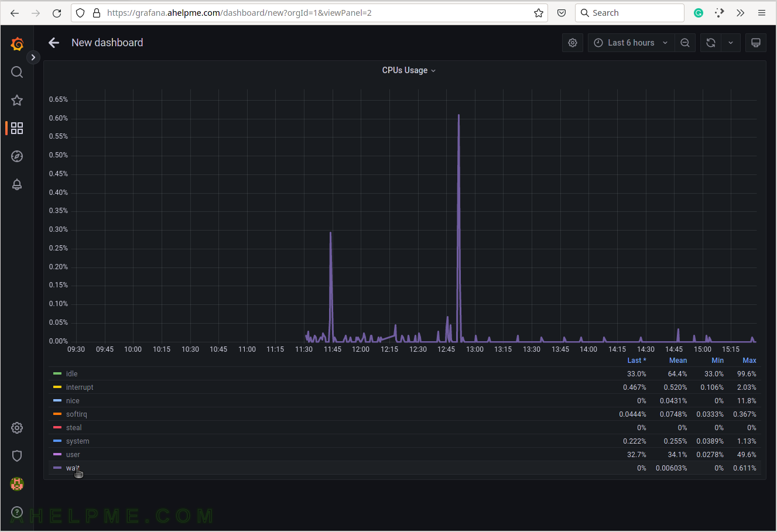
Task: Click the user Mean value 34.1%
Action: click(x=677, y=455)
